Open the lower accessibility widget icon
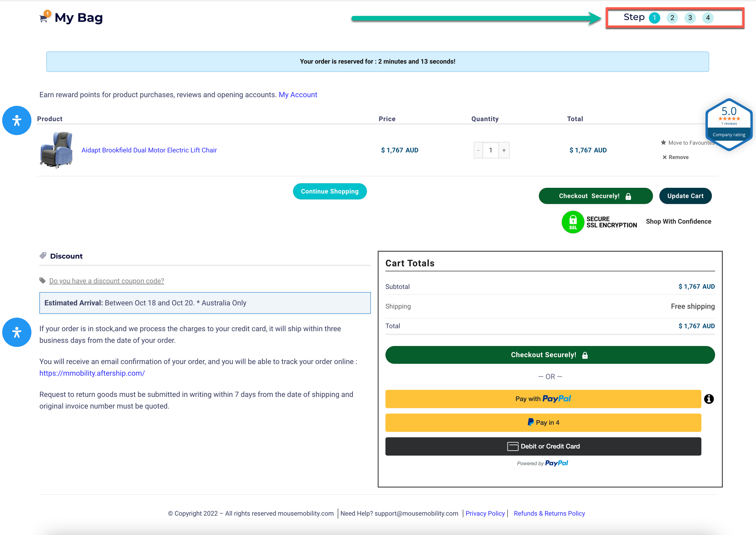Viewport: 756px width, 535px height. pyautogui.click(x=17, y=332)
